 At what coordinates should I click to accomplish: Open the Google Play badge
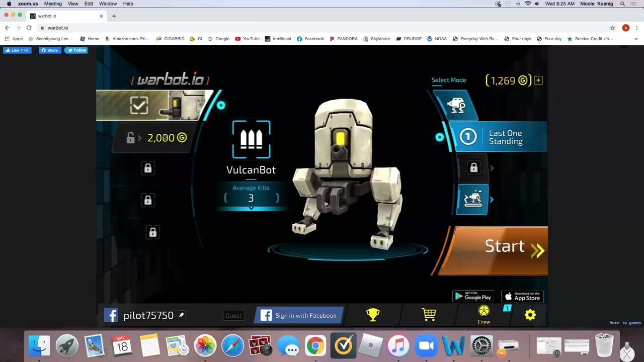472,297
